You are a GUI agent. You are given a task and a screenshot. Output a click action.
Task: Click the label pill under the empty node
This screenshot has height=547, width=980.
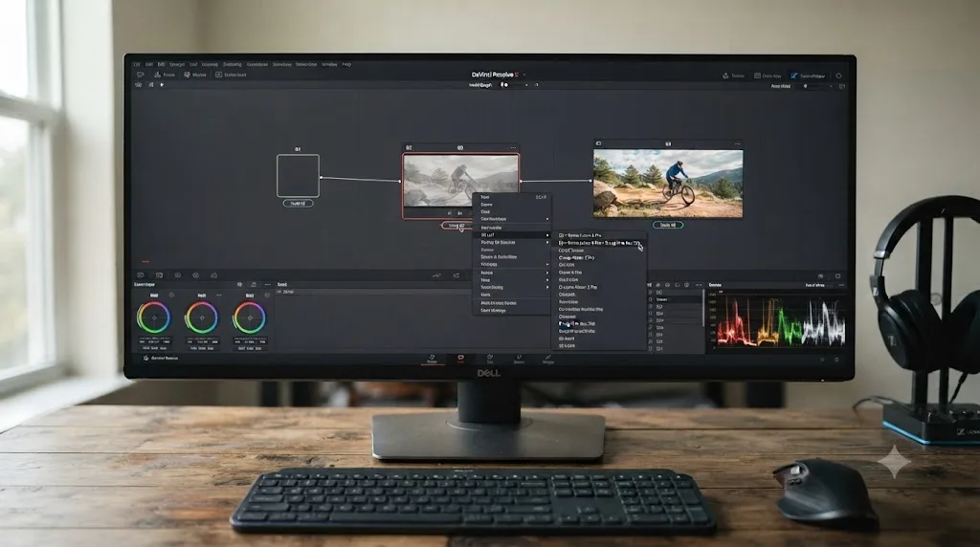coord(299,204)
